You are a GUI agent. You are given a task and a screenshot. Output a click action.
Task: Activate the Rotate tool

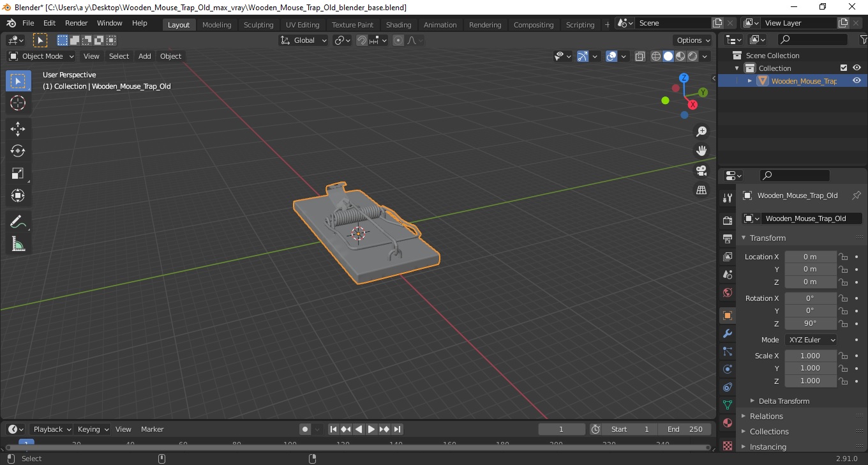coord(18,151)
